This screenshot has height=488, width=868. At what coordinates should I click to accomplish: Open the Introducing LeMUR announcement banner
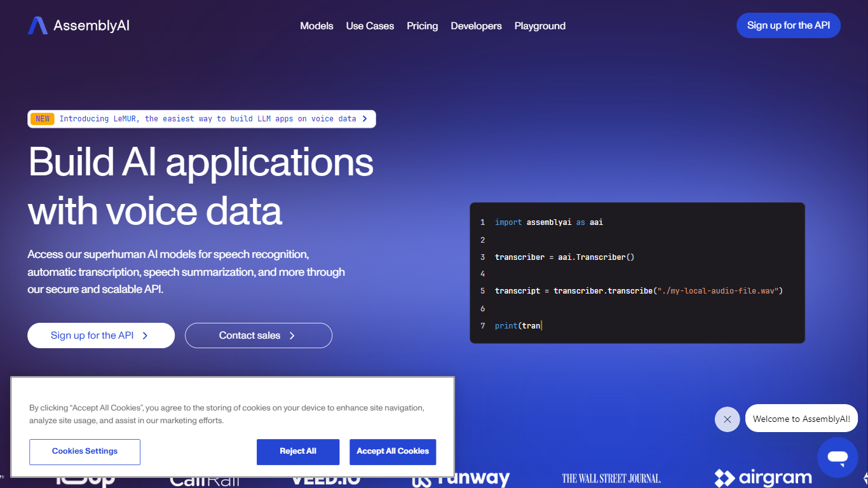coord(208,119)
